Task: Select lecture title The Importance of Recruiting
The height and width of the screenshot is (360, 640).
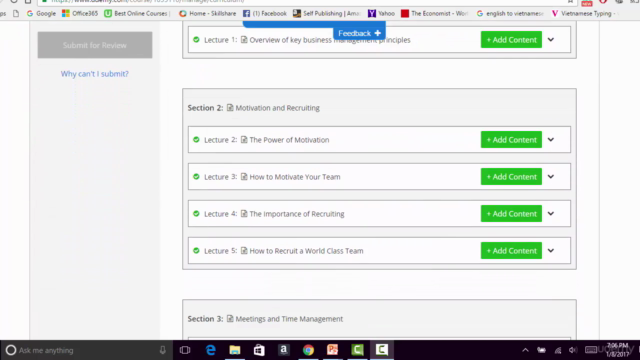Action: [x=297, y=214]
